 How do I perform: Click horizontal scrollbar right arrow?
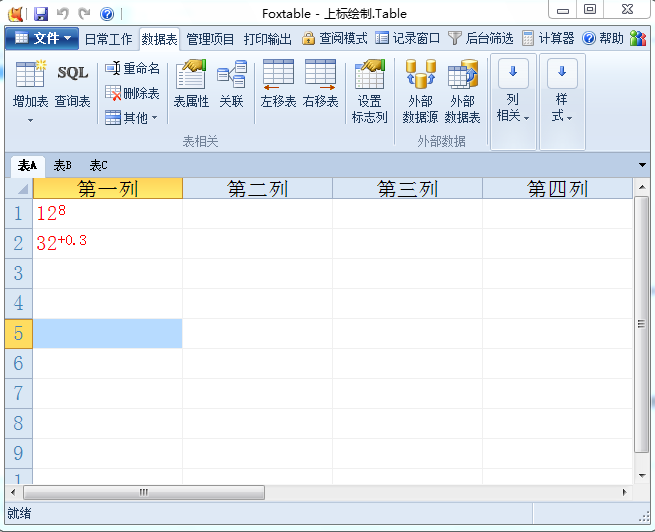click(625, 492)
